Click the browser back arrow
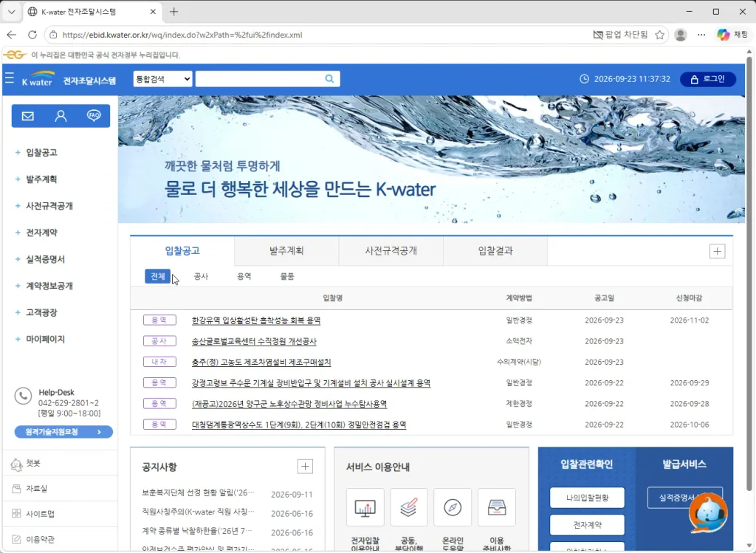756x553 pixels. 12,35
